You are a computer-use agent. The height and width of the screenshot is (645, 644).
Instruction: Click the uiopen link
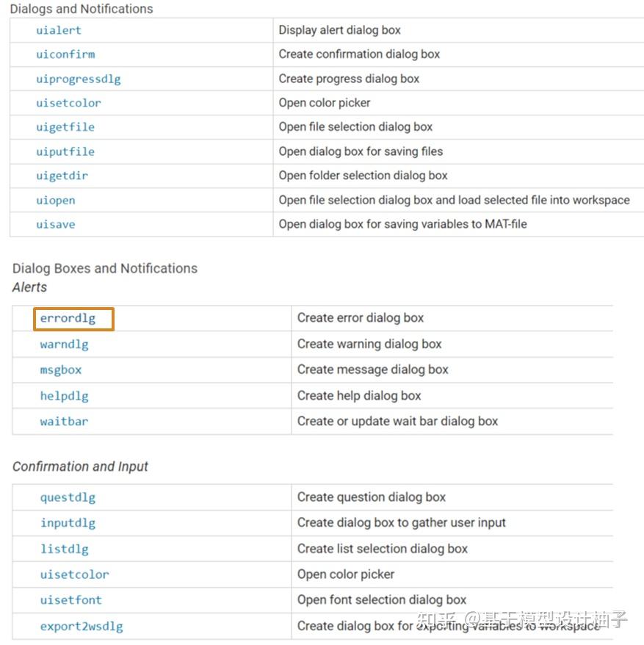55,200
